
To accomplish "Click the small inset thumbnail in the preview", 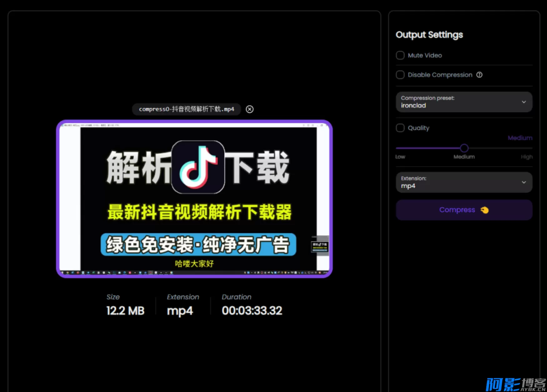I will (x=319, y=246).
